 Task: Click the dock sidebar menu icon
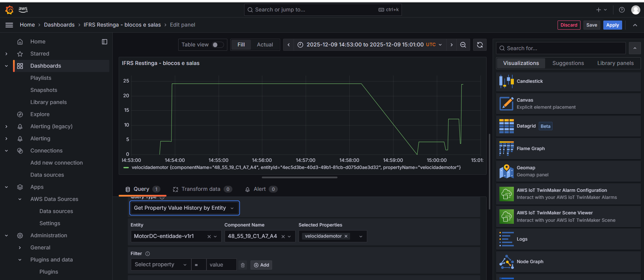(105, 42)
